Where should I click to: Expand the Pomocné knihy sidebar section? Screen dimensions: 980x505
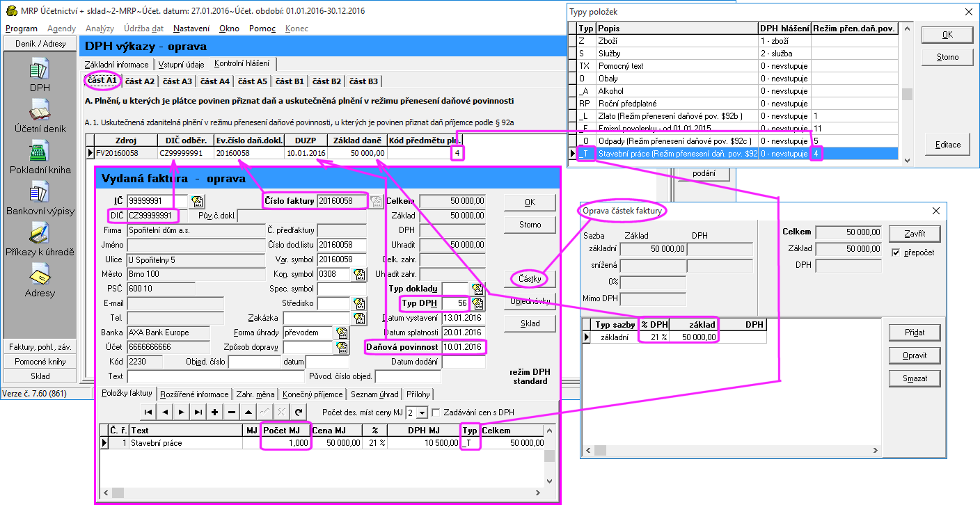coord(40,361)
